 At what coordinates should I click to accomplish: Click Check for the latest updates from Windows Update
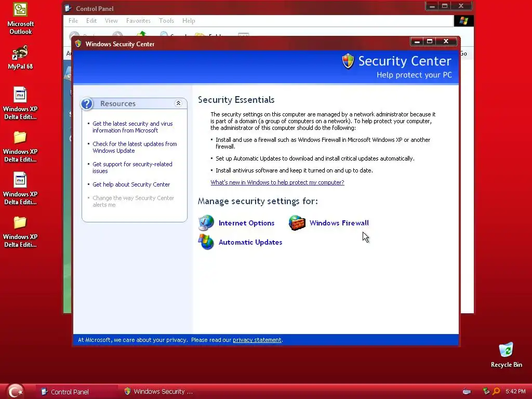pyautogui.click(x=135, y=147)
